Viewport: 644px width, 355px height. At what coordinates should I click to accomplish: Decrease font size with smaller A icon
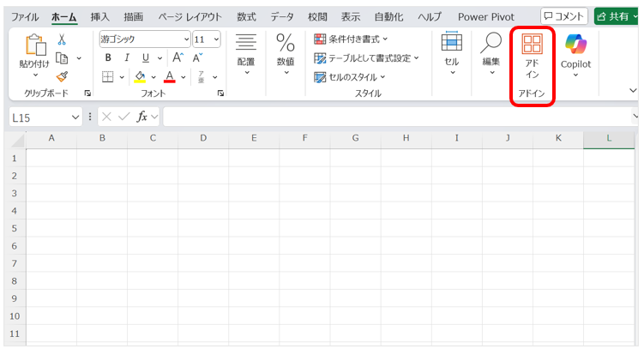pyautogui.click(x=197, y=57)
